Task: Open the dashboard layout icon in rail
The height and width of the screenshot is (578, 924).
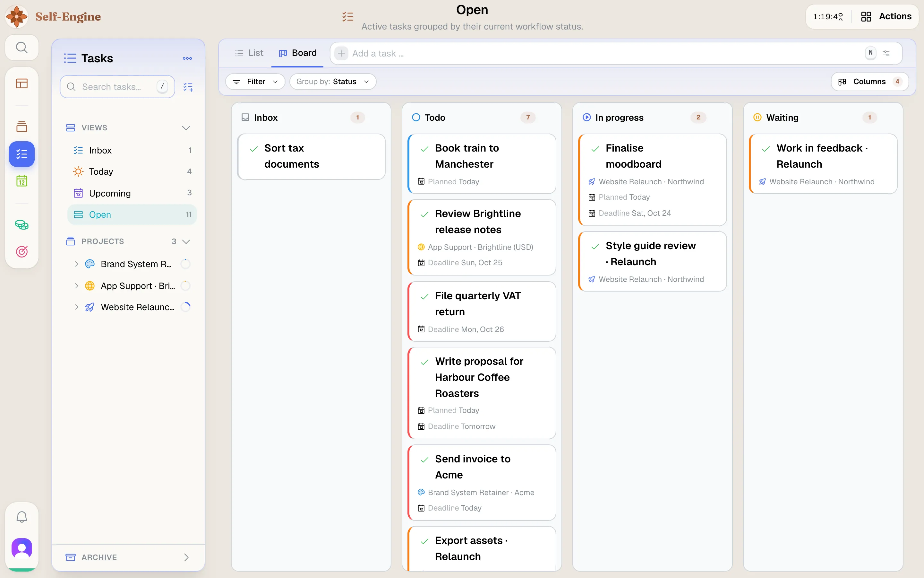Action: (22, 83)
